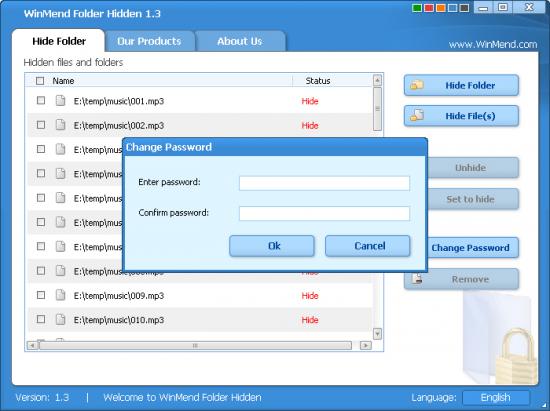This screenshot has height=411, width=550.
Task: Focus the Enter password field
Action: pos(324,183)
